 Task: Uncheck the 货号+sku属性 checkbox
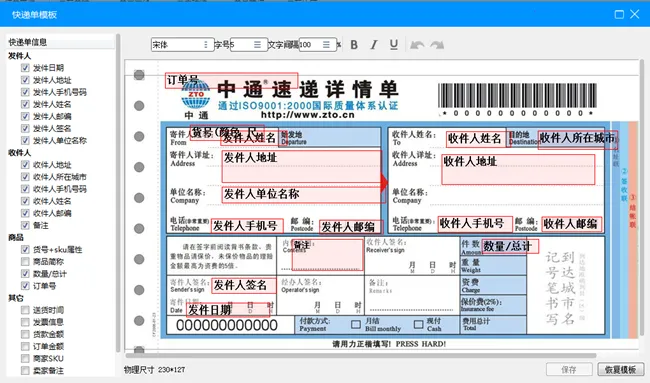25,249
